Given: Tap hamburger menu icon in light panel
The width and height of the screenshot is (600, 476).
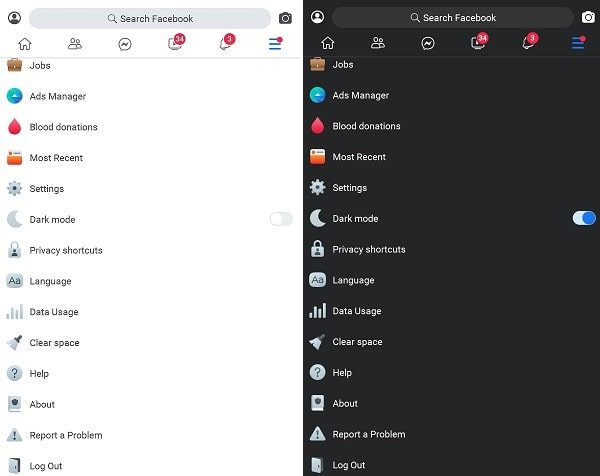Looking at the screenshot, I should pyautogui.click(x=275, y=44).
